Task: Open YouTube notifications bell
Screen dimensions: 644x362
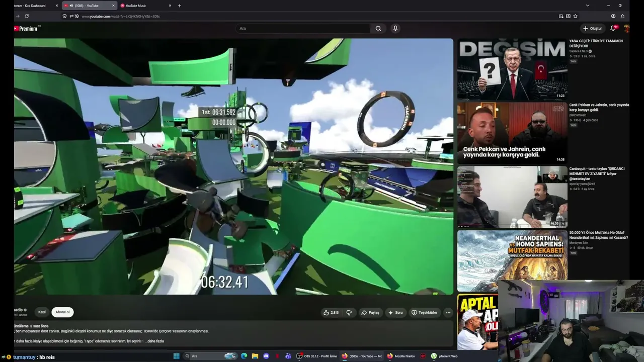Action: 613,29
